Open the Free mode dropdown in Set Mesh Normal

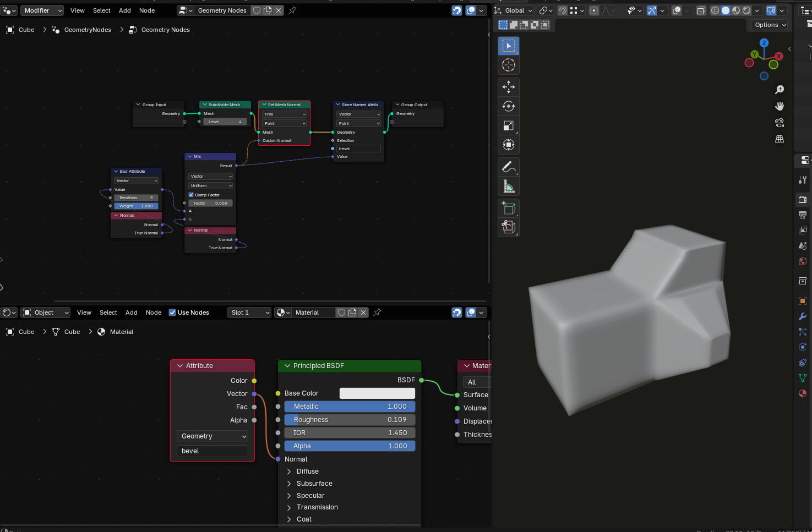point(284,114)
